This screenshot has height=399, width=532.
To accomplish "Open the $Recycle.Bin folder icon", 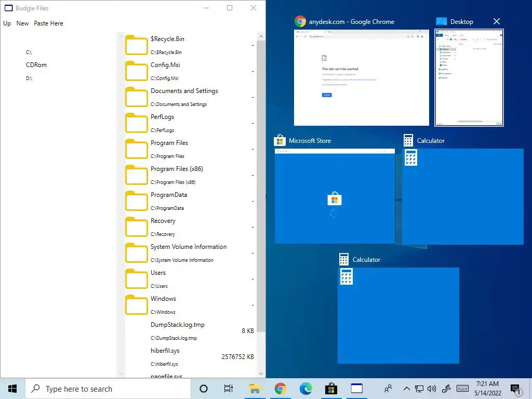I will pos(137,46).
